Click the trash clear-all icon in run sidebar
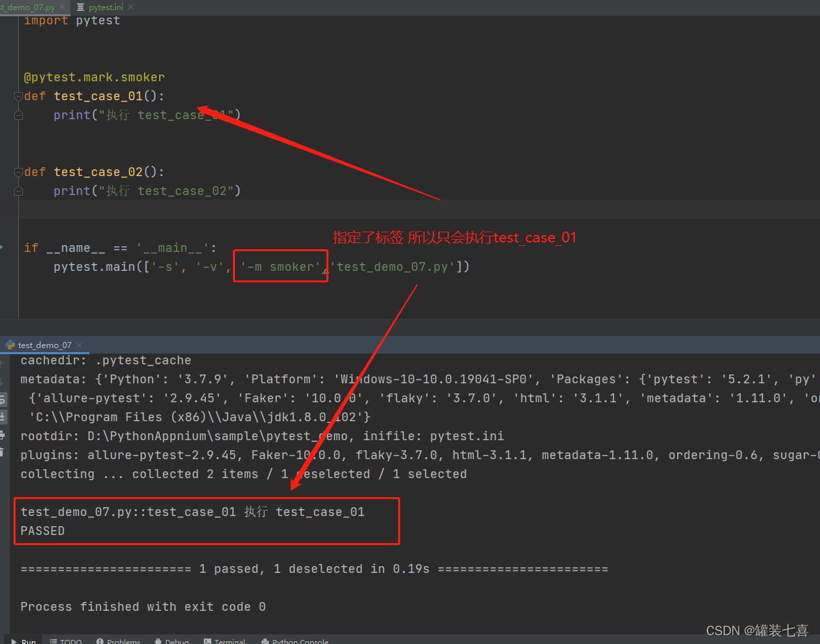 [3, 452]
